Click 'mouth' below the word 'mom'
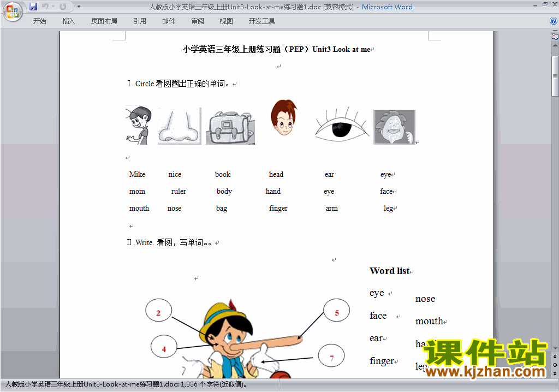This screenshot has height=392, width=559. (139, 209)
